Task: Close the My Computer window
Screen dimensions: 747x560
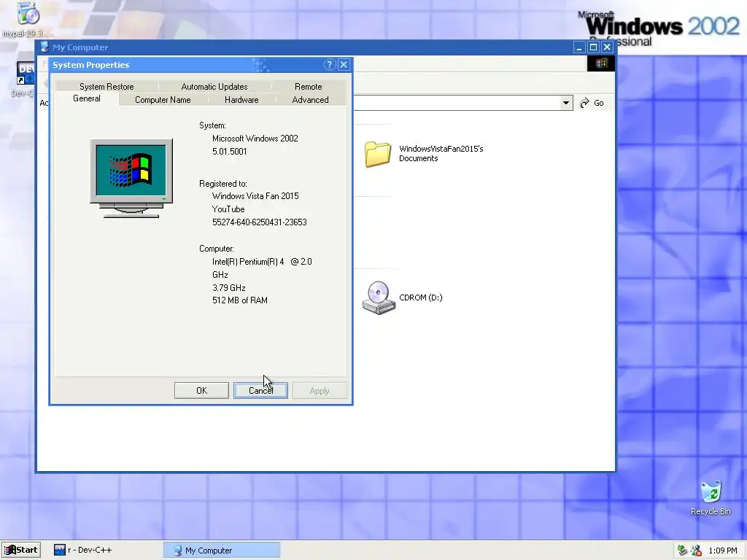Action: tap(607, 47)
